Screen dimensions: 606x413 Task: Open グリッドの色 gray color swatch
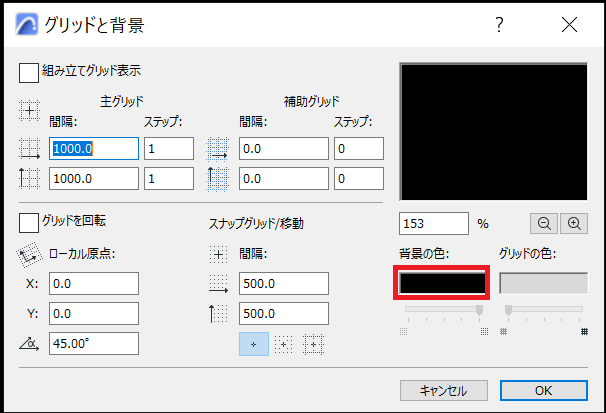pyautogui.click(x=544, y=283)
